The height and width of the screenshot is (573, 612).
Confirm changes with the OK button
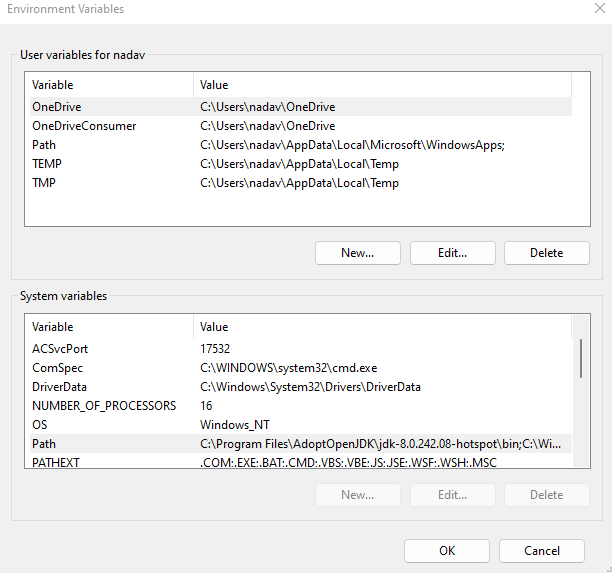coord(447,551)
